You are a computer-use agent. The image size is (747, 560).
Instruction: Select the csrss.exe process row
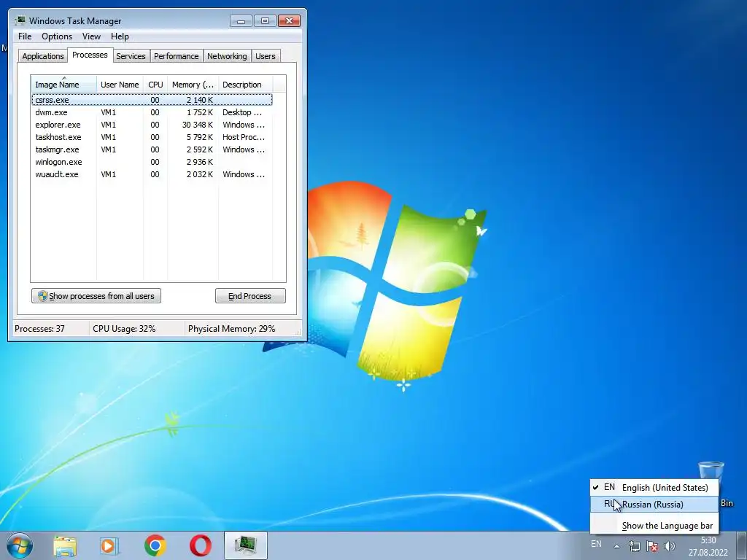(x=152, y=100)
